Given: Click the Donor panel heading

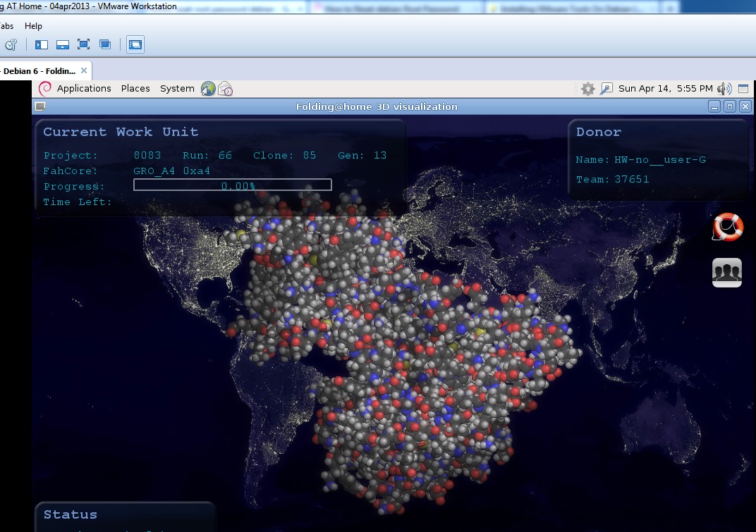Looking at the screenshot, I should click(x=599, y=132).
